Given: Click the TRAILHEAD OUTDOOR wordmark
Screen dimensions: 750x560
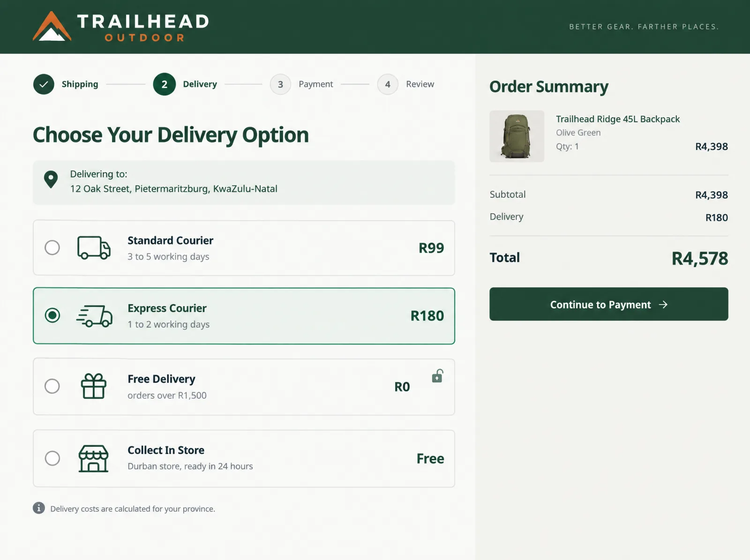Looking at the screenshot, I should click(143, 27).
